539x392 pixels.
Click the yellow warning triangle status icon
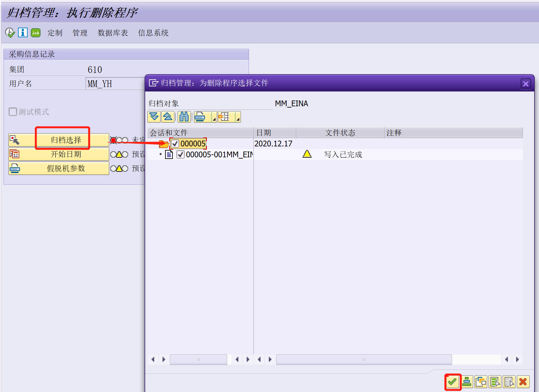307,154
